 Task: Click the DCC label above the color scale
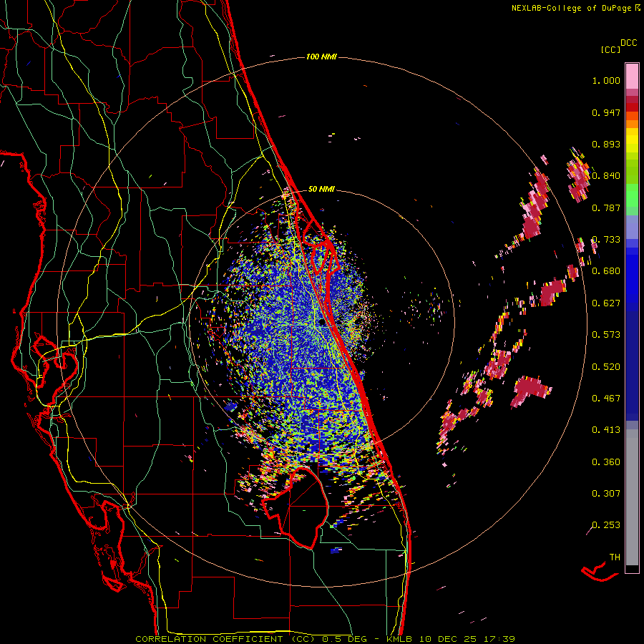coord(628,43)
